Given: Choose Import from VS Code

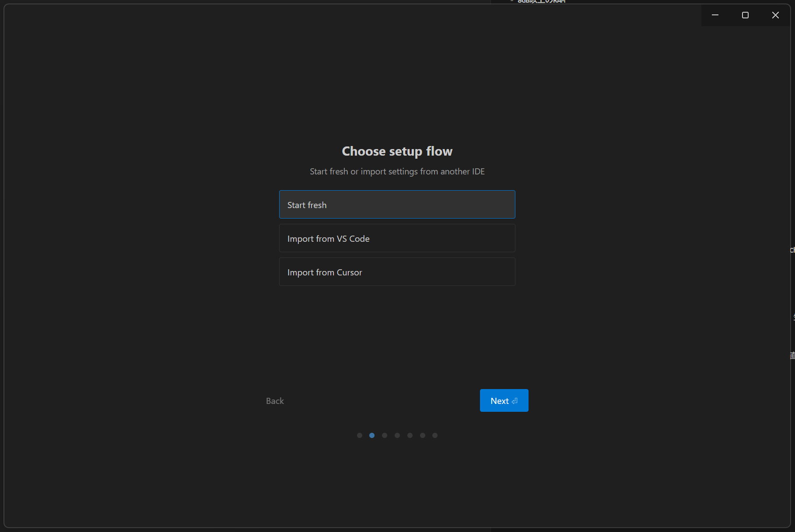Looking at the screenshot, I should click(x=397, y=238).
